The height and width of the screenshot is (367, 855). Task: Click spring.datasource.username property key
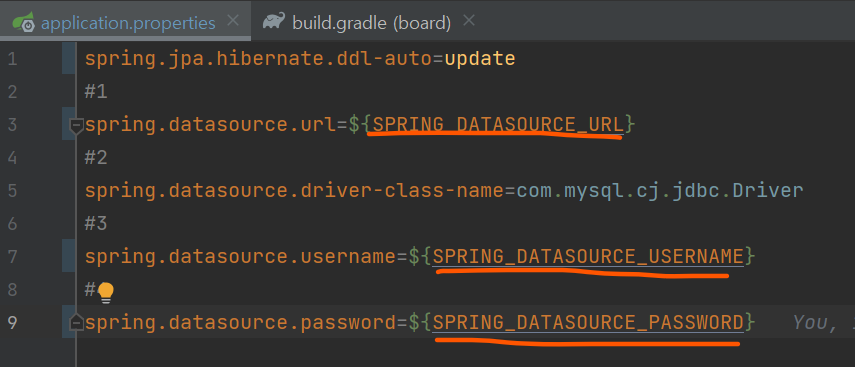[240, 256]
